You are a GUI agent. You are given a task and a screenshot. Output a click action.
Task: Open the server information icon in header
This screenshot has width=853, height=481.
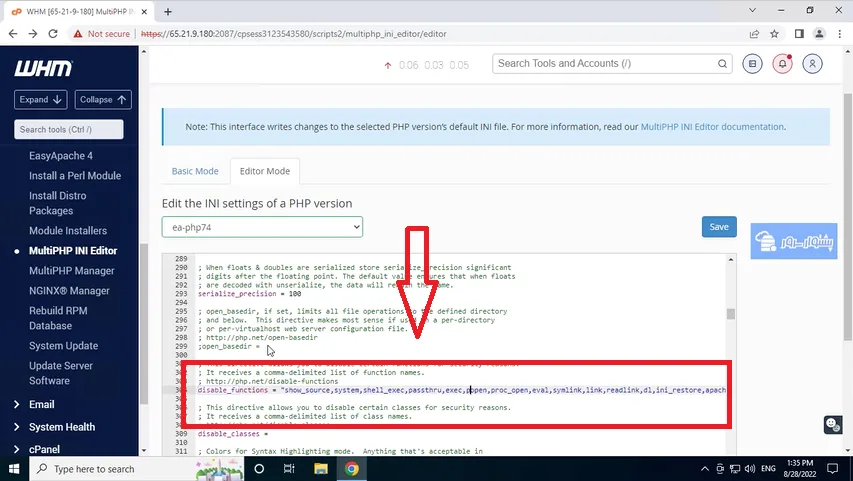tap(752, 64)
